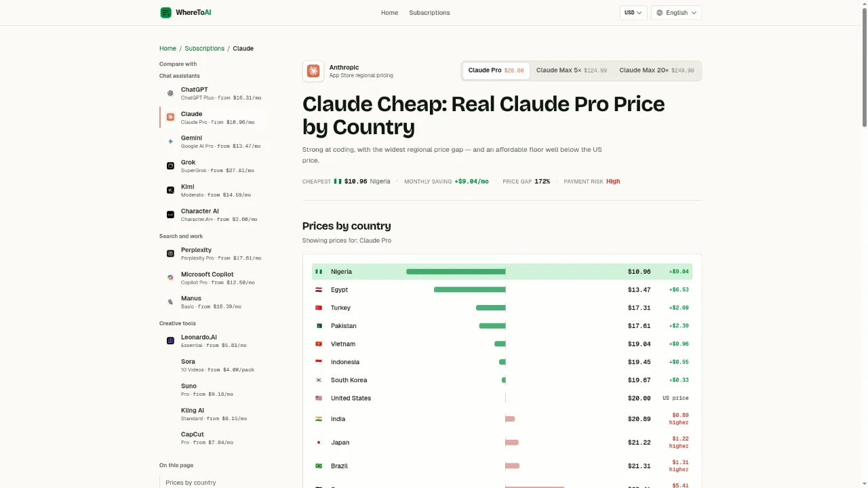Switch to the Claude Max 5× plan tab

572,70
